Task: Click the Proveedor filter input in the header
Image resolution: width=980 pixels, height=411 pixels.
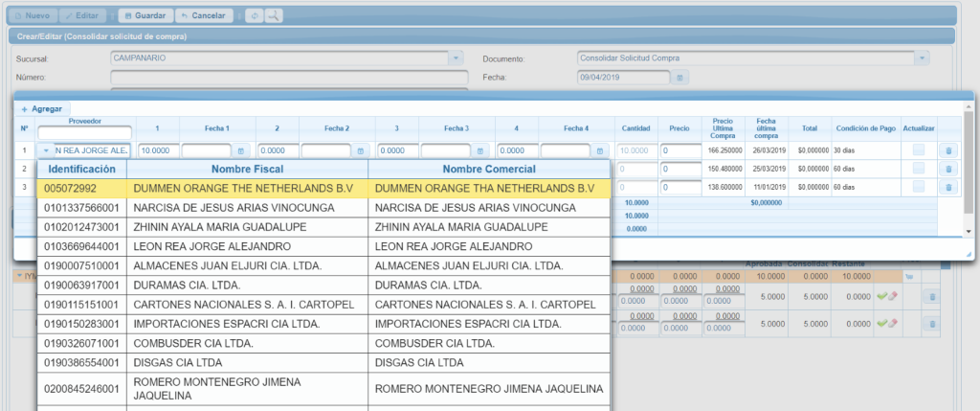Action: click(x=85, y=132)
